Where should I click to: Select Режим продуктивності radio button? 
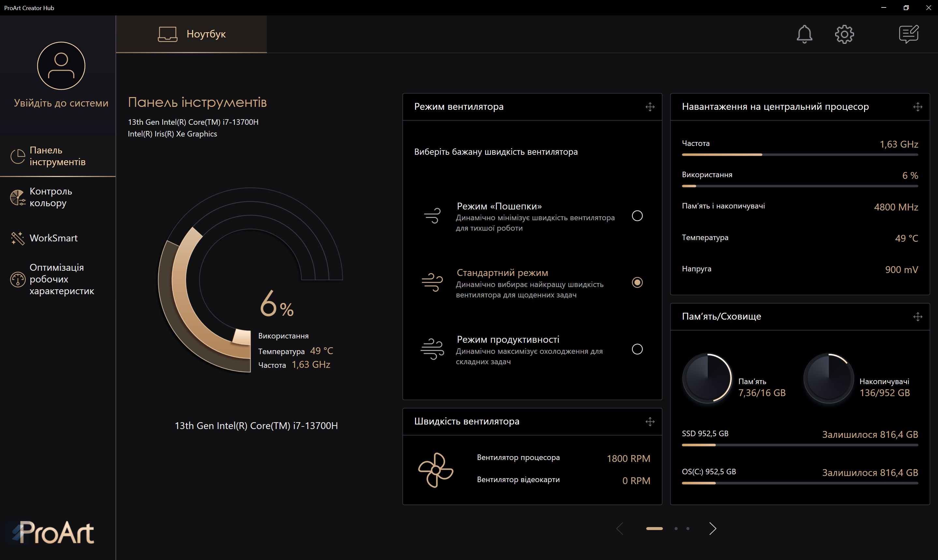click(637, 349)
